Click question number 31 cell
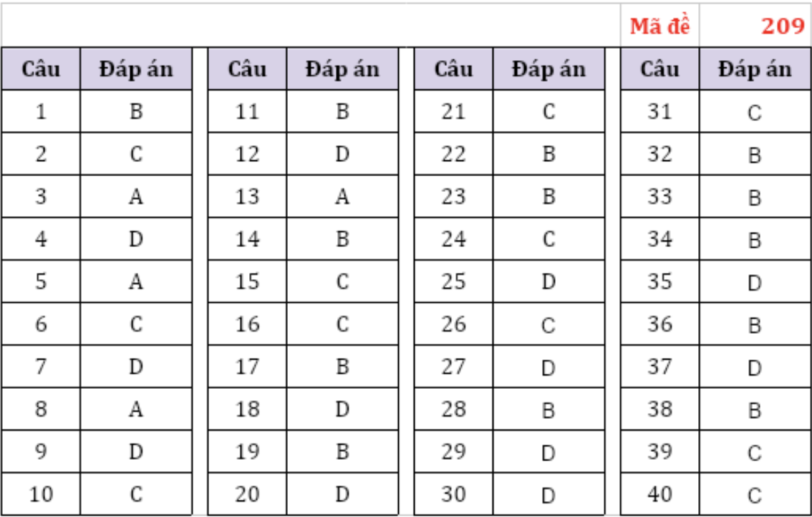Screen dimensions: 812x517 tap(659, 112)
